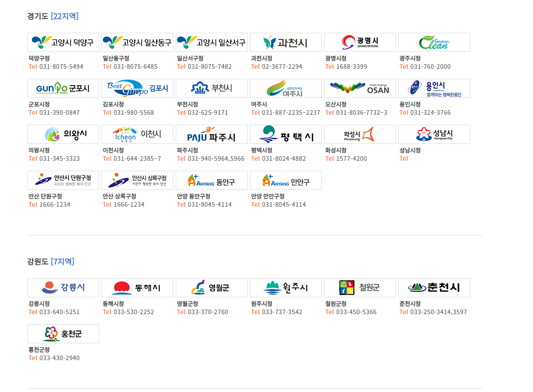Screen dimensions: 533x392
Task: Select the PAJU 파주시 logo
Action: pos(212,134)
